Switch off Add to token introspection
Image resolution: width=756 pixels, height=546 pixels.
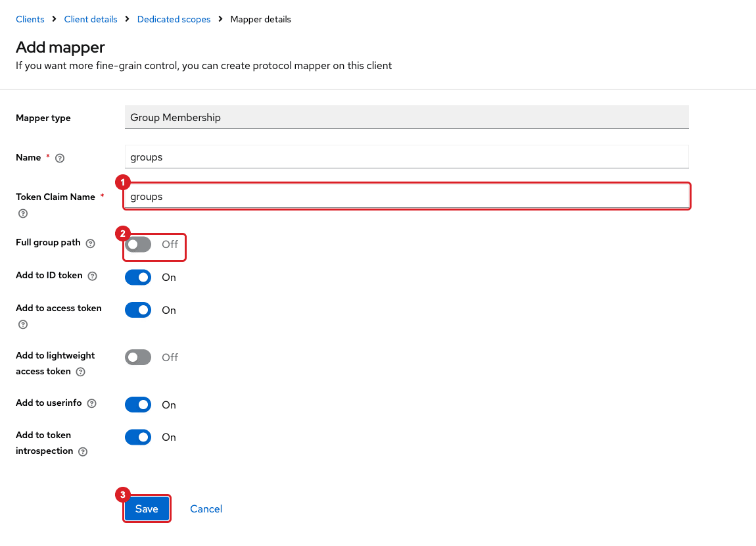[x=138, y=437]
